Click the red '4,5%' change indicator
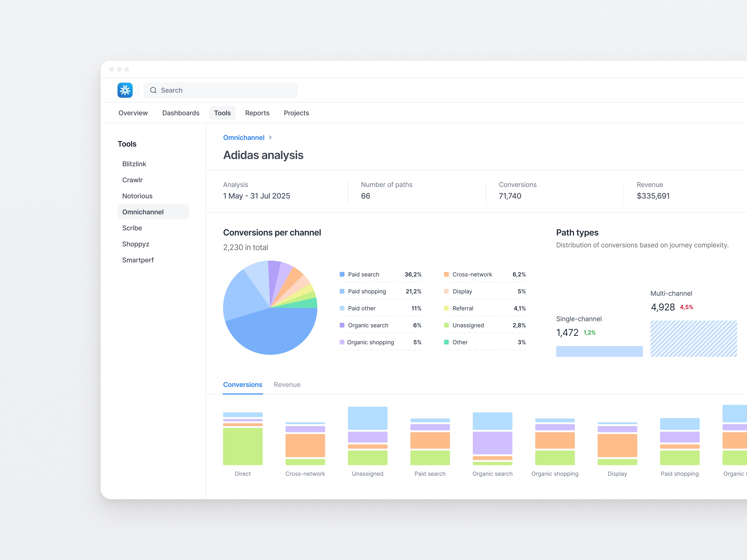Screen dimensions: 747x560 click(x=687, y=307)
